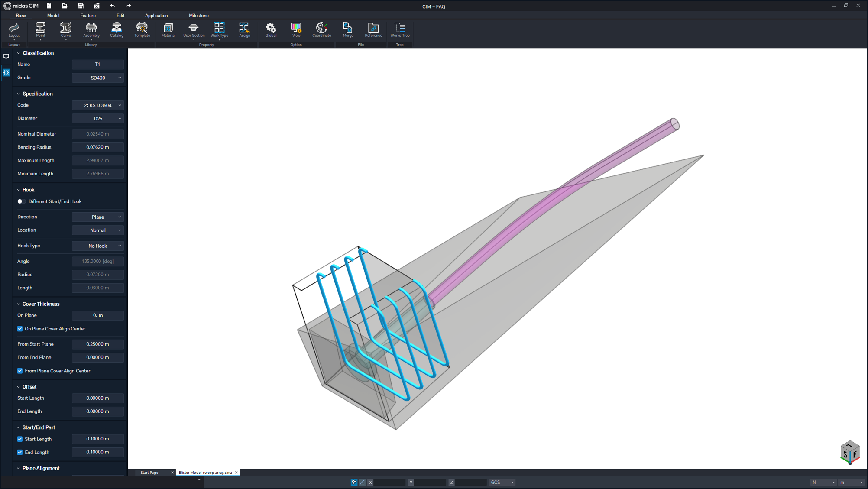Open the Material property tool
Viewport: 868px width, 489px height.
(x=168, y=30)
